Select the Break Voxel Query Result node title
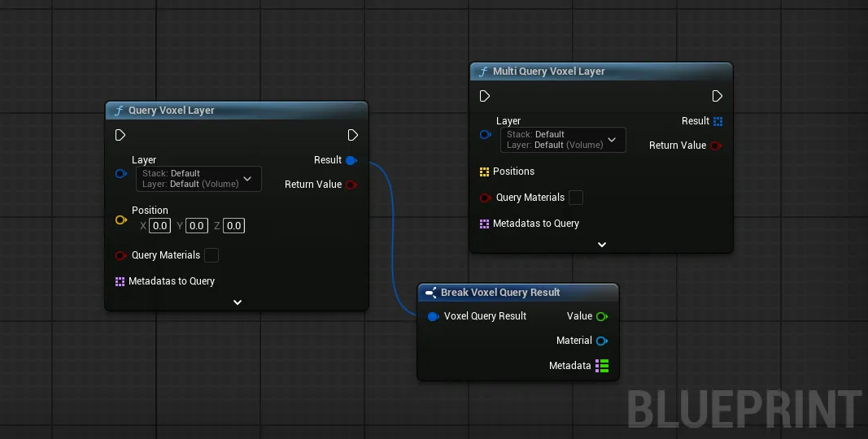 pos(500,293)
